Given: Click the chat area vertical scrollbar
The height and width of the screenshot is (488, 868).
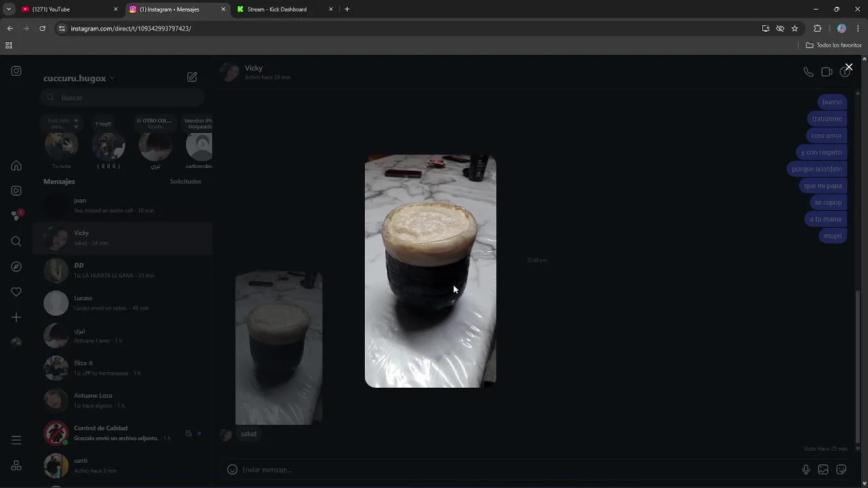Looking at the screenshot, I should [x=859, y=366].
